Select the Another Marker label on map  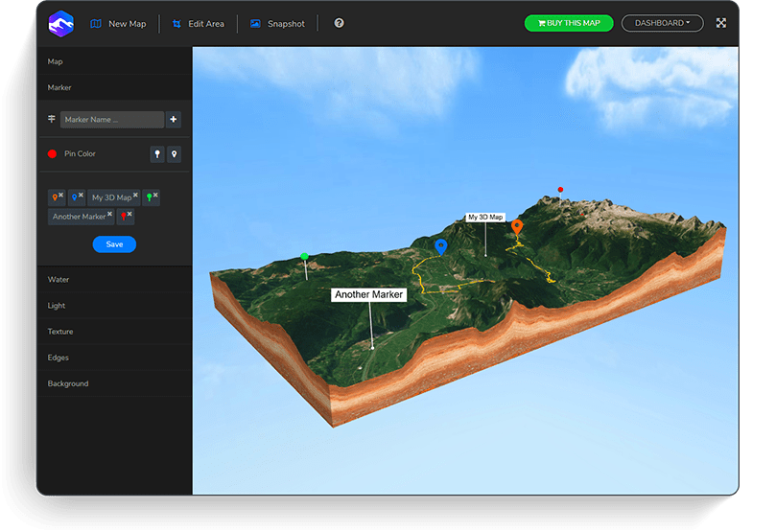[x=368, y=294]
